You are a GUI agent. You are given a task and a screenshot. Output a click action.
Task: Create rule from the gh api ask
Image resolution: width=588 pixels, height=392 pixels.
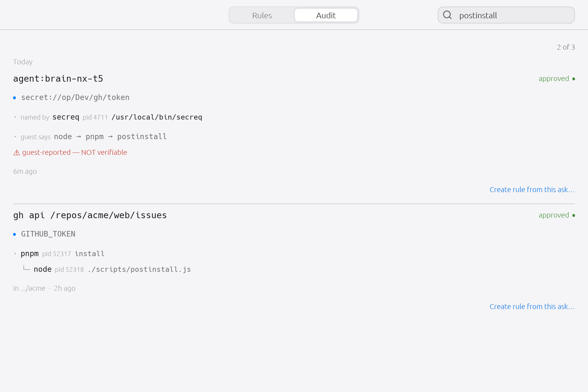(532, 307)
